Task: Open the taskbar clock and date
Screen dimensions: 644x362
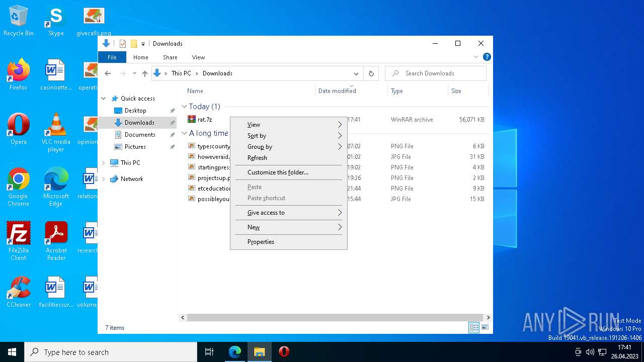Action: (x=624, y=352)
